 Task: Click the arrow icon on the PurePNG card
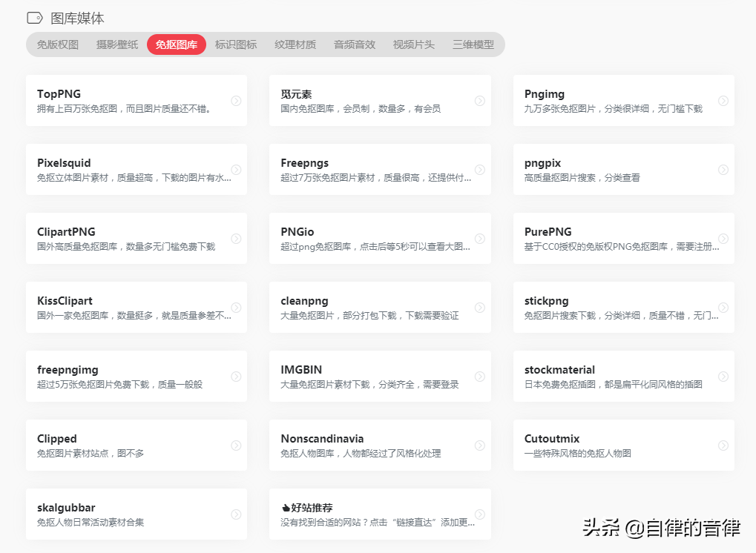click(723, 239)
